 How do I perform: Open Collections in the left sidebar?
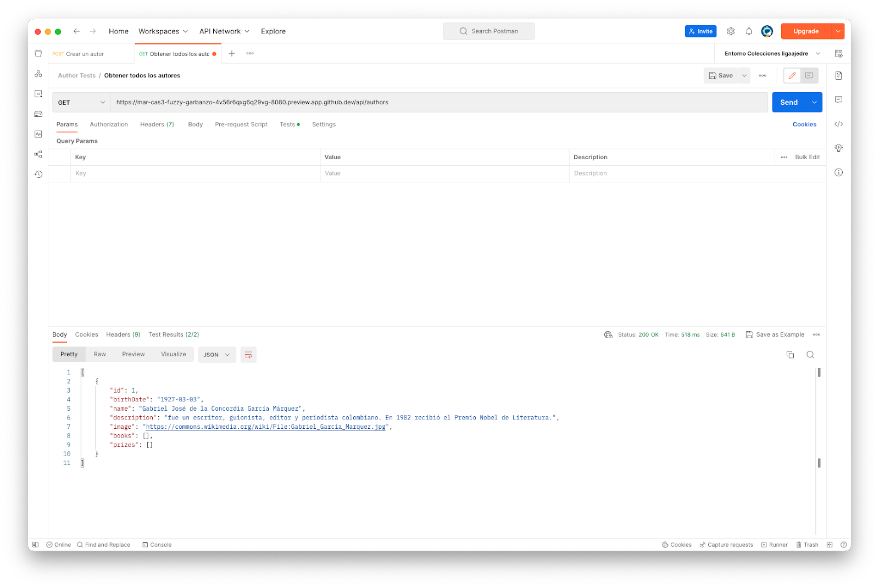tap(38, 54)
